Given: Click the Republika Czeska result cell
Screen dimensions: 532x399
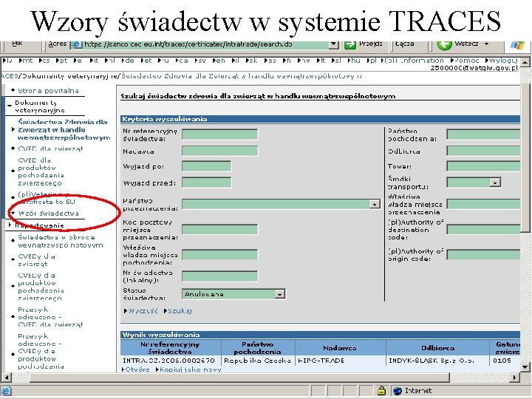Looking at the screenshot, I should click(258, 361).
